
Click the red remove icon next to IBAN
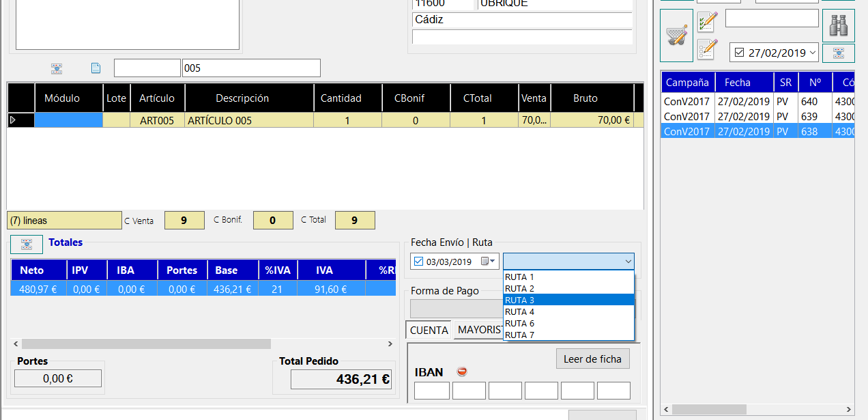point(462,372)
